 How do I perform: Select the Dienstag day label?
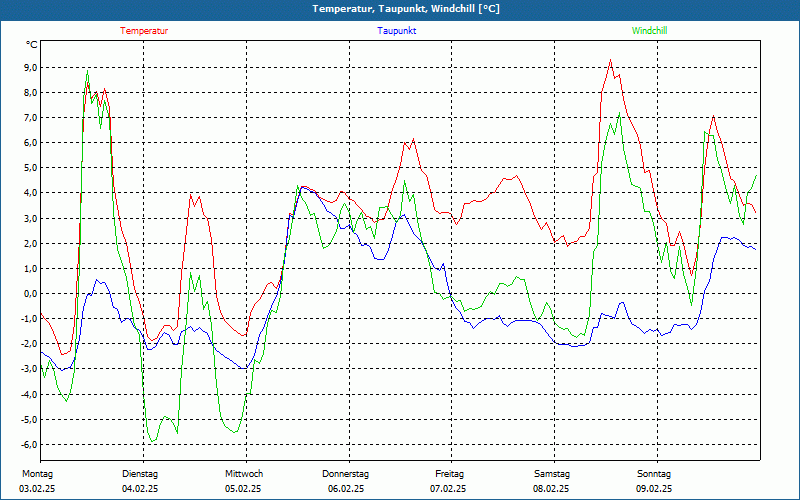point(140,473)
